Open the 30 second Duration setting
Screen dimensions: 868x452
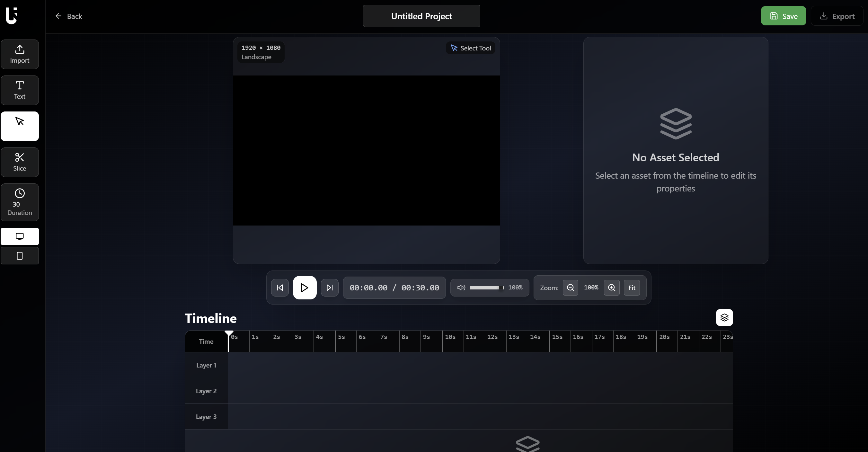click(20, 202)
